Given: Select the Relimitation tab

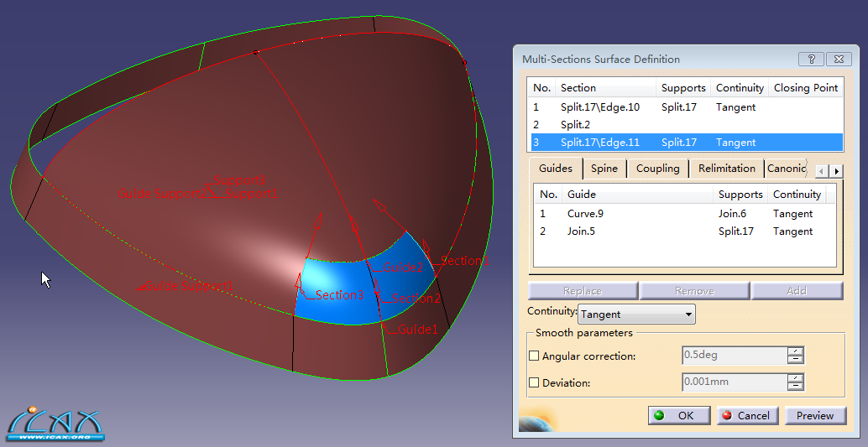Looking at the screenshot, I should pyautogui.click(x=726, y=169).
